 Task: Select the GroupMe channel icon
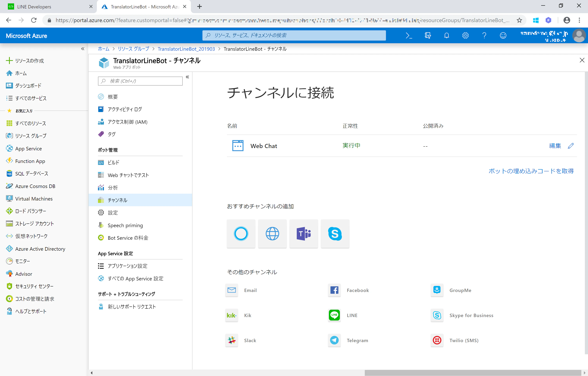pos(437,290)
